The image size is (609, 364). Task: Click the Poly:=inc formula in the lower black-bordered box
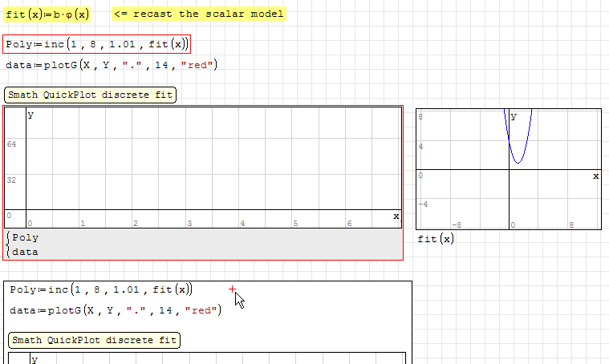tap(101, 289)
